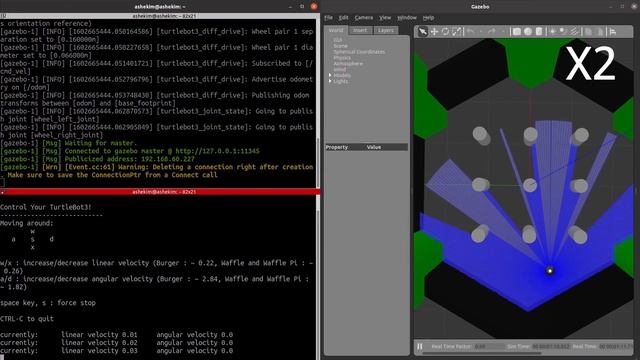Activate the selection arrow tool in Gazebo
The width and height of the screenshot is (640, 360).
pyautogui.click(x=422, y=31)
